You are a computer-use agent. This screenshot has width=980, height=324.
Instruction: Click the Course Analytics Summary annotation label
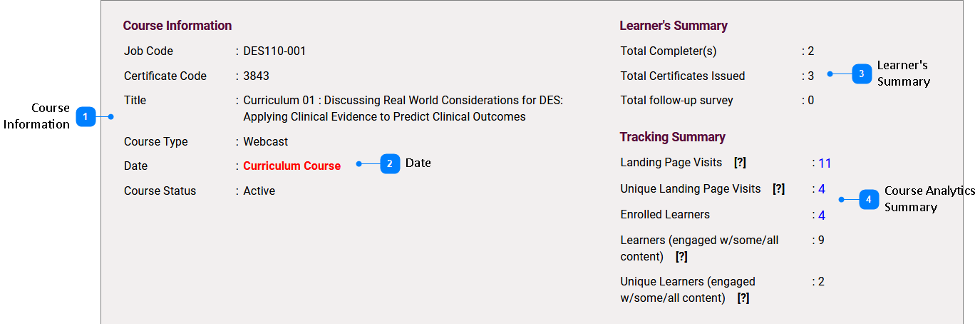tap(930, 199)
